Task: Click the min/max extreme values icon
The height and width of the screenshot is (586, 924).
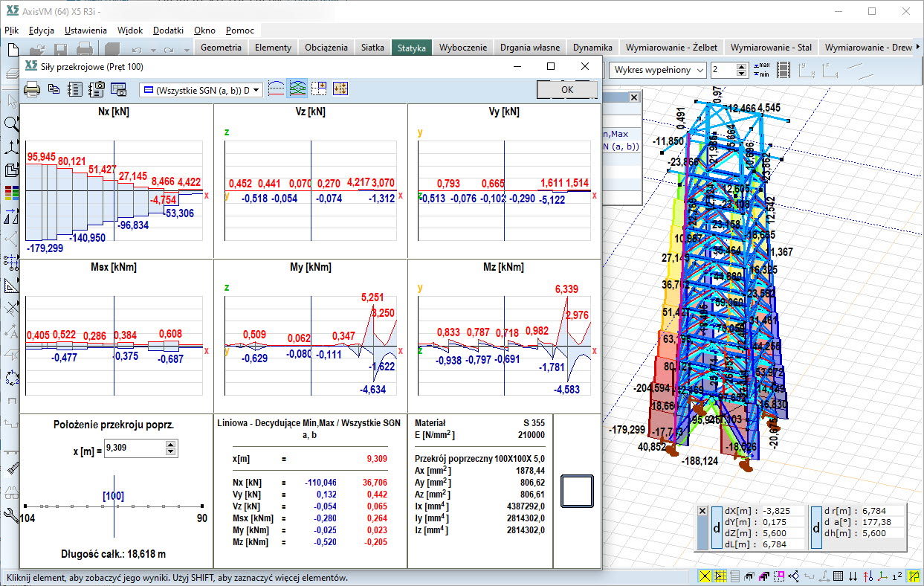Action: pyautogui.click(x=760, y=70)
